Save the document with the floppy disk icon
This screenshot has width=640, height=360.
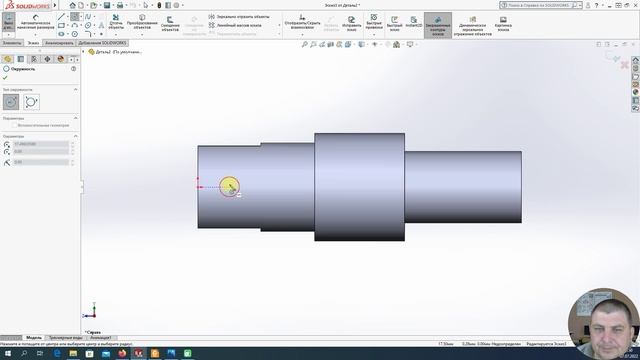[107, 5]
